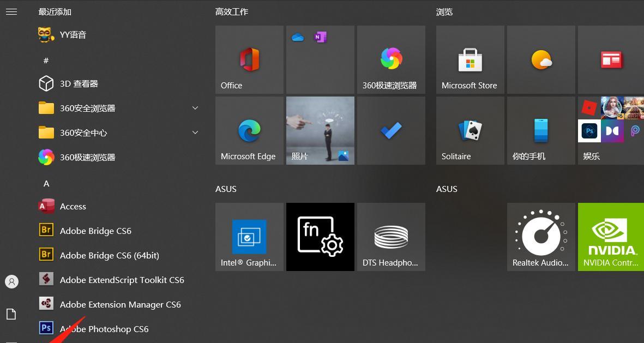Open 3D 查看器 from the app list
Screen dimensions: 644x343
pyautogui.click(x=119, y=84)
